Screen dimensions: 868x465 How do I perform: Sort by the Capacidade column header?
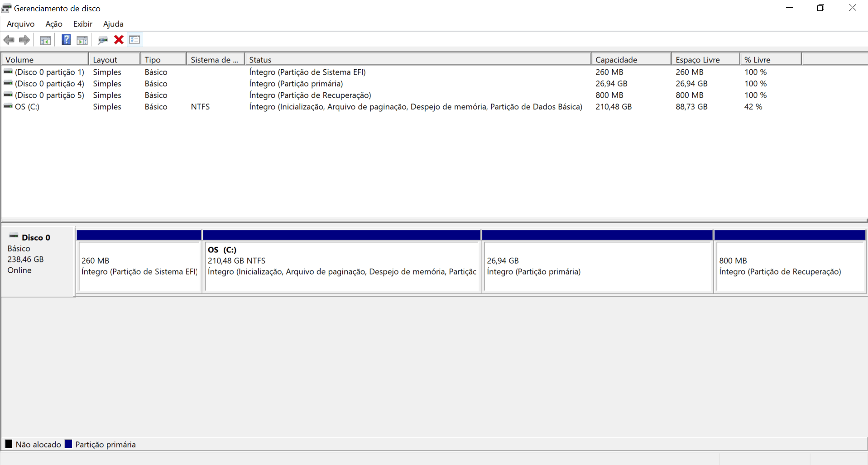pos(631,59)
